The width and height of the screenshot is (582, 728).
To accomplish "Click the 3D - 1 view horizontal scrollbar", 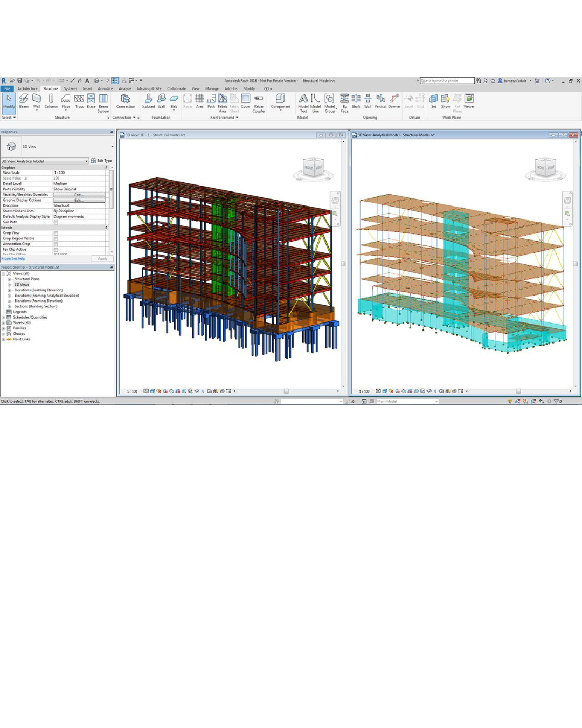I will tap(286, 391).
